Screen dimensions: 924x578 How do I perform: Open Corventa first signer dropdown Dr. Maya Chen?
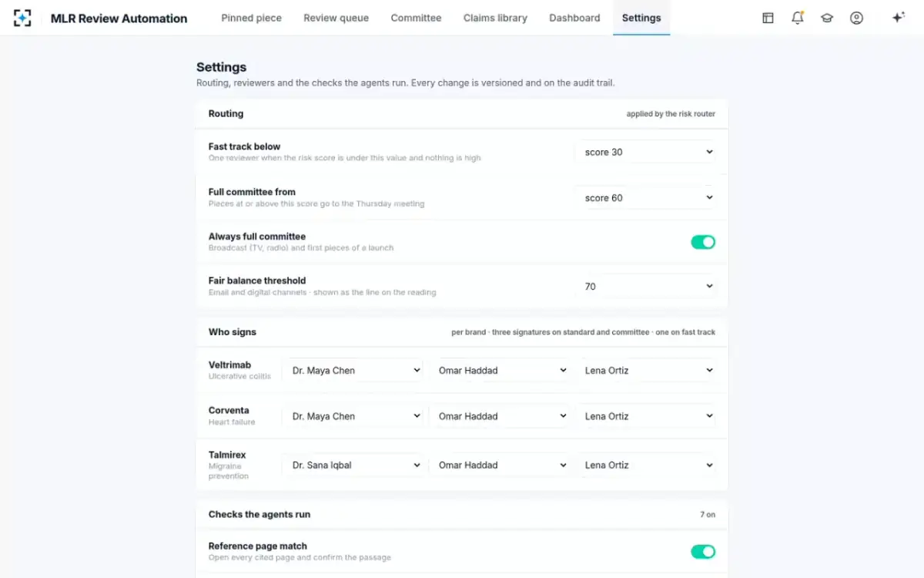tap(353, 416)
